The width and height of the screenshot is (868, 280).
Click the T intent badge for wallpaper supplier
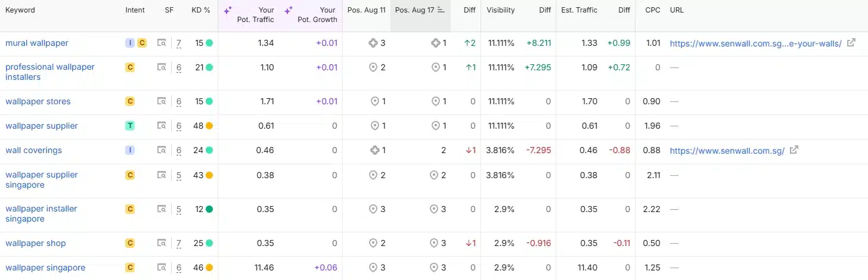(130, 126)
